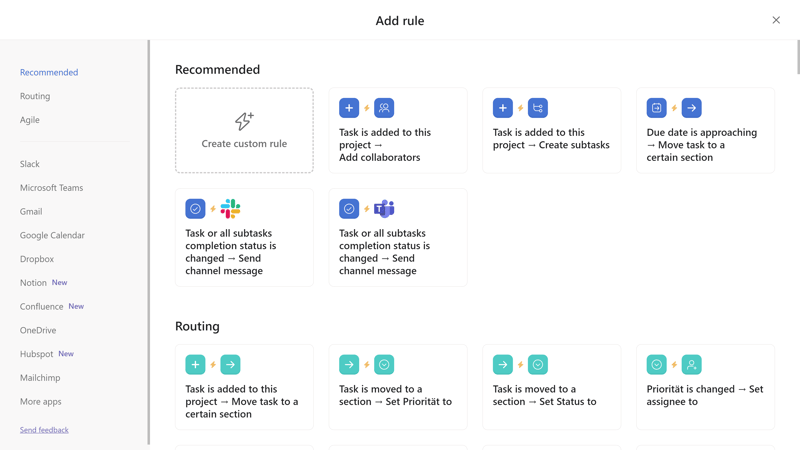The image size is (800, 450).
Task: Select Microsoft Teams in the sidebar
Action: (x=52, y=188)
